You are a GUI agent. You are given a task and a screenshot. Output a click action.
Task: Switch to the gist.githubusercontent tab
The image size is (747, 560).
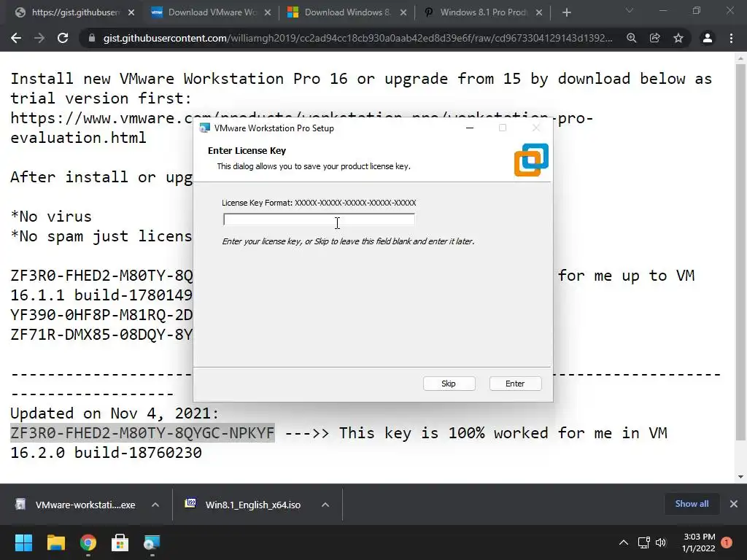coord(76,12)
